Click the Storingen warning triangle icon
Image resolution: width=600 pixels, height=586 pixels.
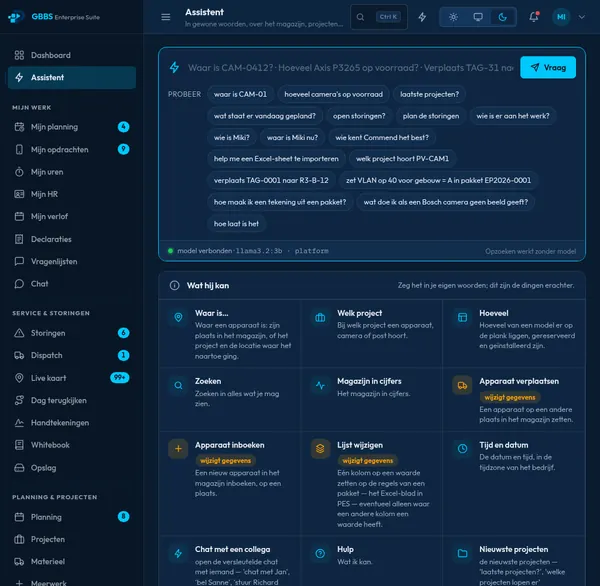(x=19, y=333)
